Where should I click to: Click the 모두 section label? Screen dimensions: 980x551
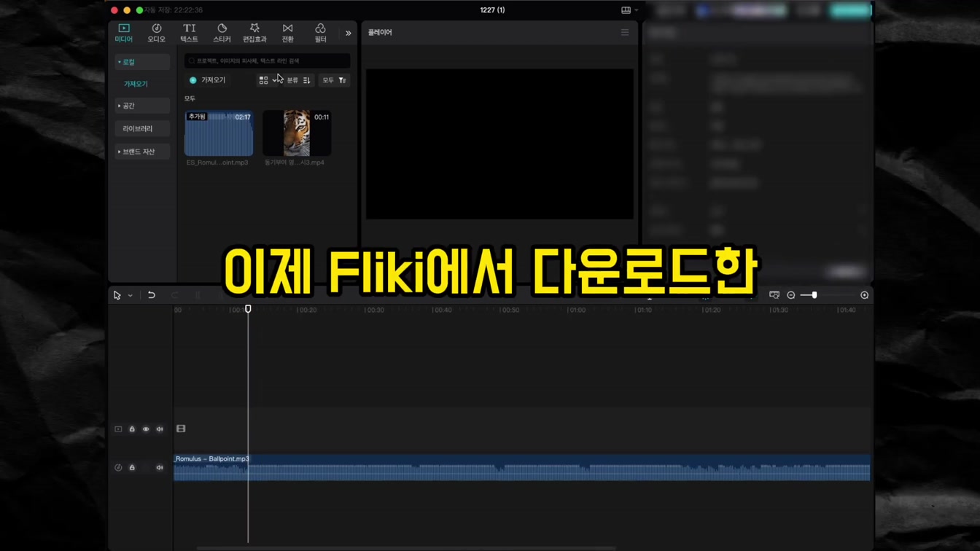click(x=190, y=98)
